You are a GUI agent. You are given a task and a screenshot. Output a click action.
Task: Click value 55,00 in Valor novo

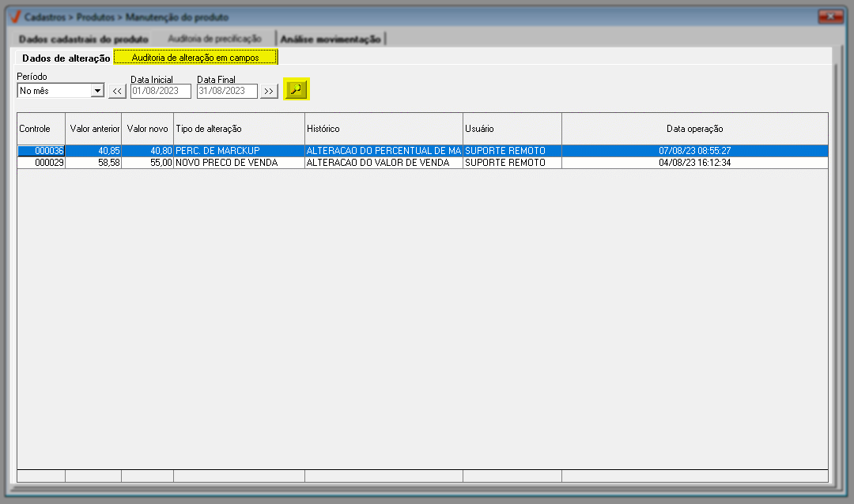point(148,163)
